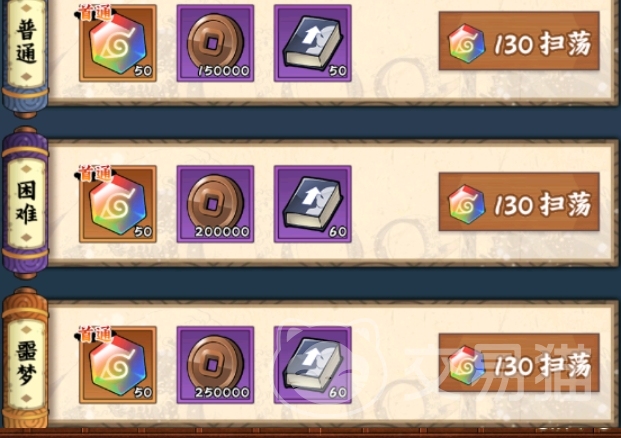Choose the 困难 difficulty scroll tab
Image resolution: width=621 pixels, height=438 pixels.
[26, 203]
